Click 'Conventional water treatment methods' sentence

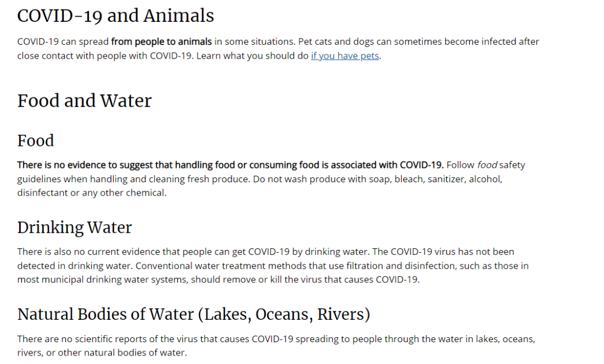pos(332,266)
